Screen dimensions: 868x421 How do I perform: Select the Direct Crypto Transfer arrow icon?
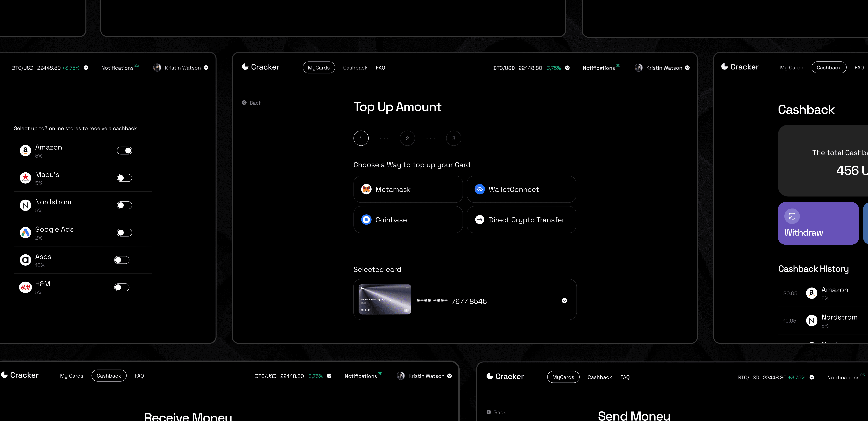tap(480, 220)
